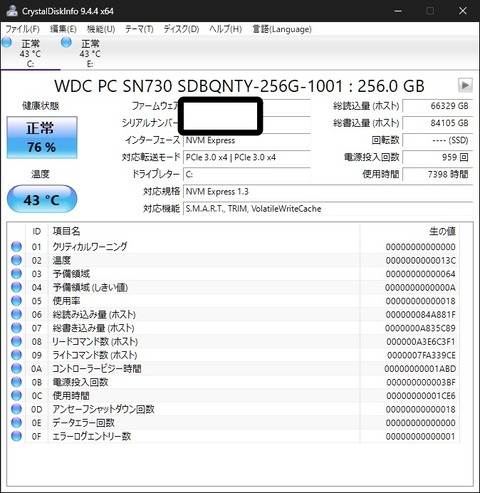Select the 総書き込み量 (ホスト) attribute row

[x=233, y=328]
